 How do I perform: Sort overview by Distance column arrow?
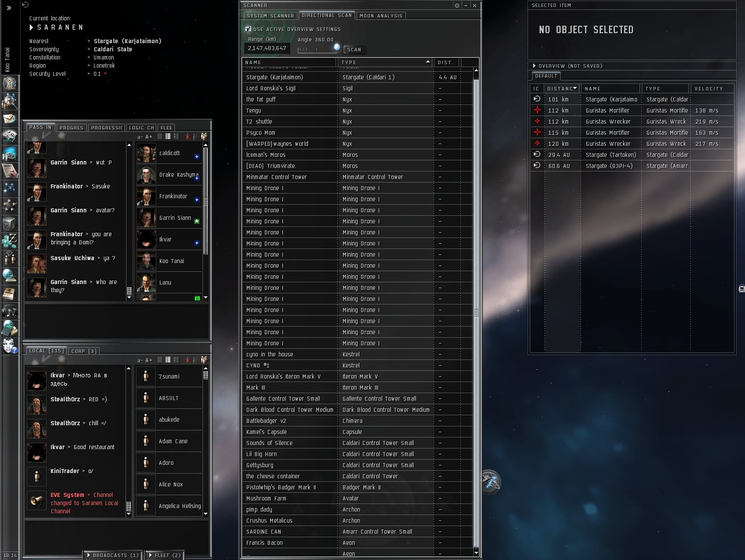575,89
